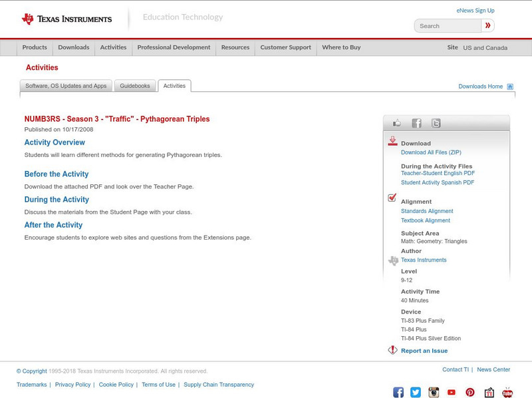Click the Search input field

pos(448,26)
